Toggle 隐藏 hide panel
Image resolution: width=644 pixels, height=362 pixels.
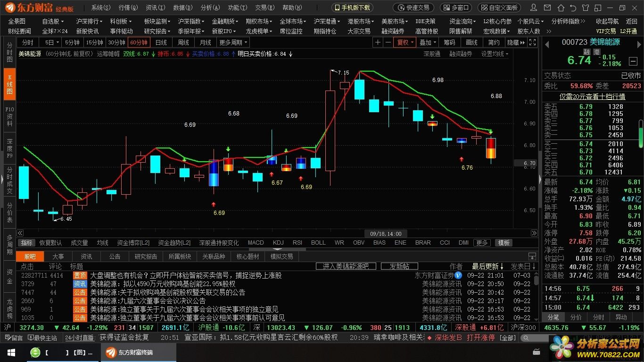pyautogui.click(x=515, y=42)
